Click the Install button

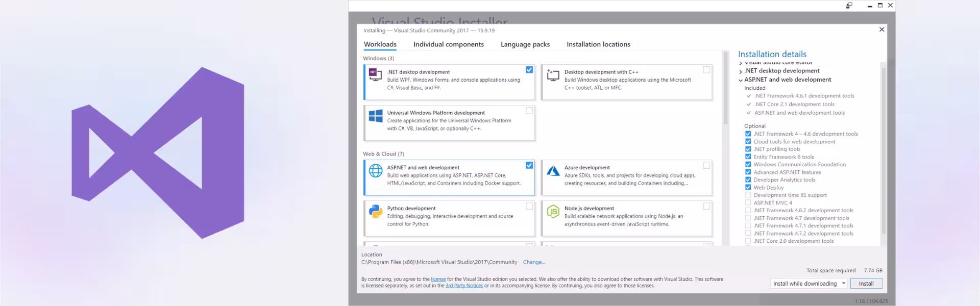pos(866,284)
